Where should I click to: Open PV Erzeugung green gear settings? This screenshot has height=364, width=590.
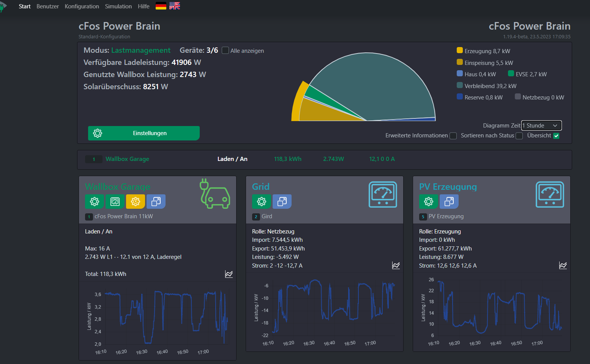click(429, 202)
